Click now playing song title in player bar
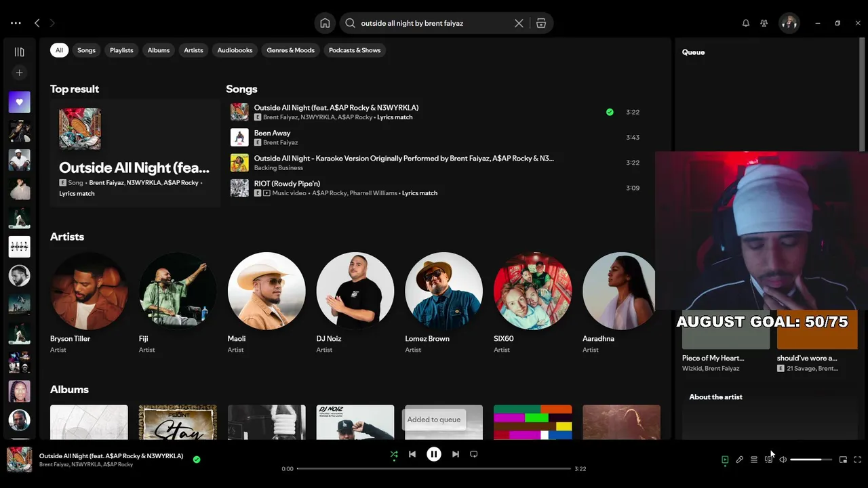Screen dimensions: 868x488 (111, 456)
